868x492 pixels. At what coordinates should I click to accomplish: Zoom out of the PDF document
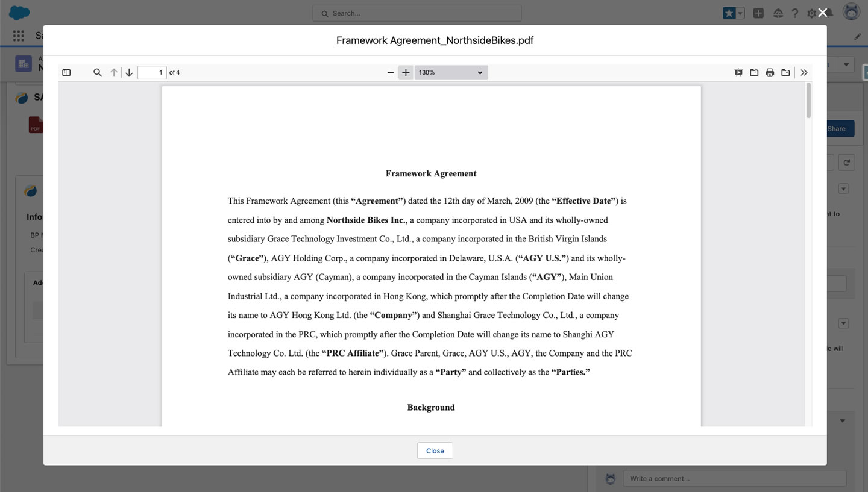(391, 72)
